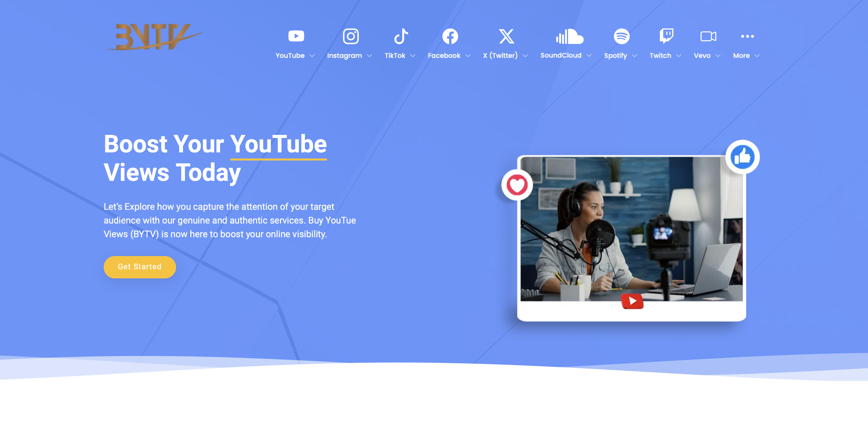Viewport: 868px width, 444px height.
Task: Expand the YouTube dropdown chevron
Action: (312, 56)
